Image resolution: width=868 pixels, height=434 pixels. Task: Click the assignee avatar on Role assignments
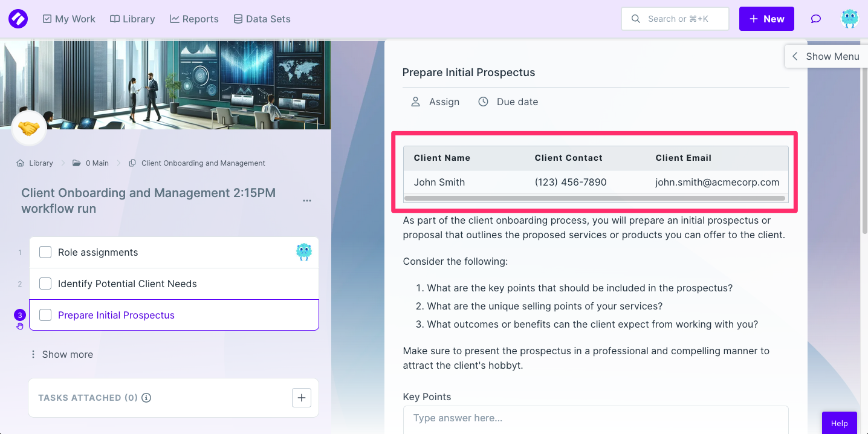[304, 252]
